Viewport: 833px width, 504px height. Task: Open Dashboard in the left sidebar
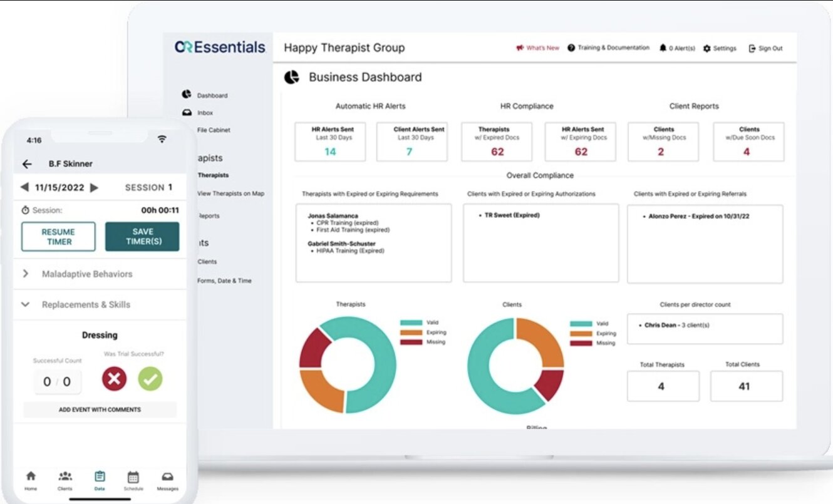tap(212, 96)
